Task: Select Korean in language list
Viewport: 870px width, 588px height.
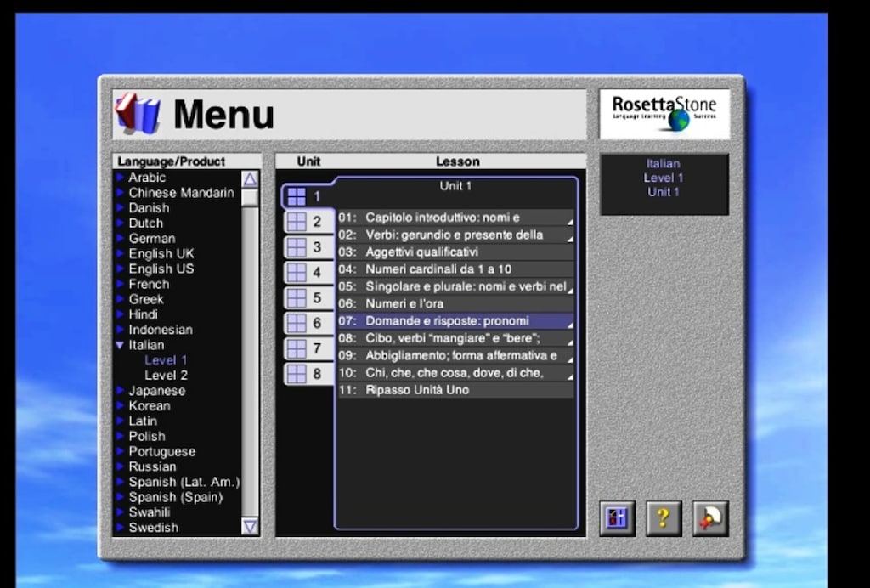Action: point(150,406)
